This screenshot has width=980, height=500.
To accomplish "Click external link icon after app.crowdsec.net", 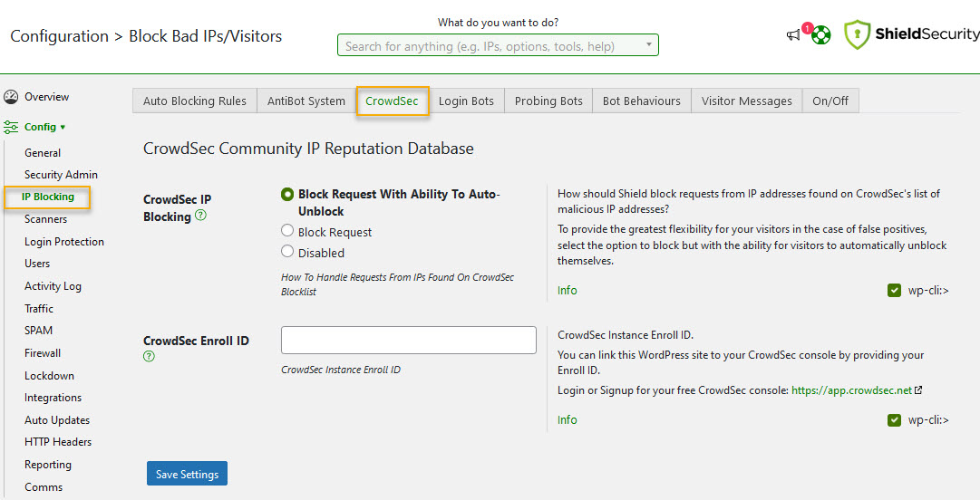I will (x=918, y=390).
